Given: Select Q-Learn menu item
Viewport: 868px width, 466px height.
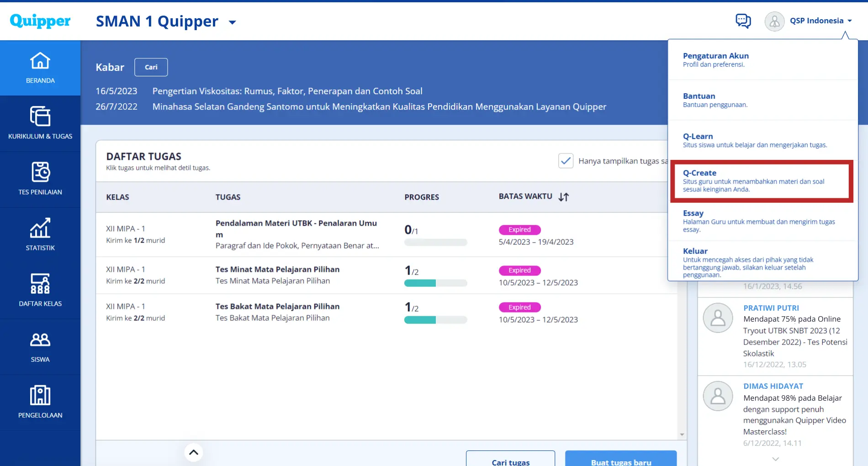Looking at the screenshot, I should tap(762, 140).
